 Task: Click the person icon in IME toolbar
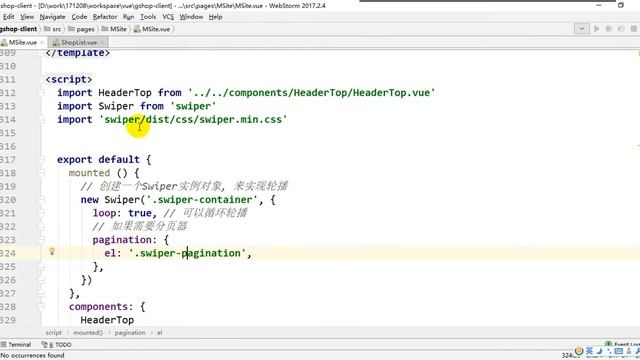[629, 351]
